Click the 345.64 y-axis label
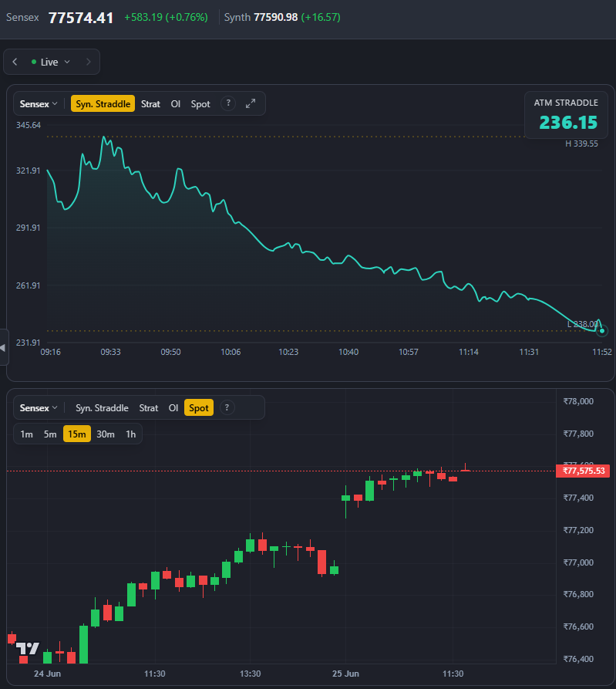616x689 pixels. pos(28,125)
